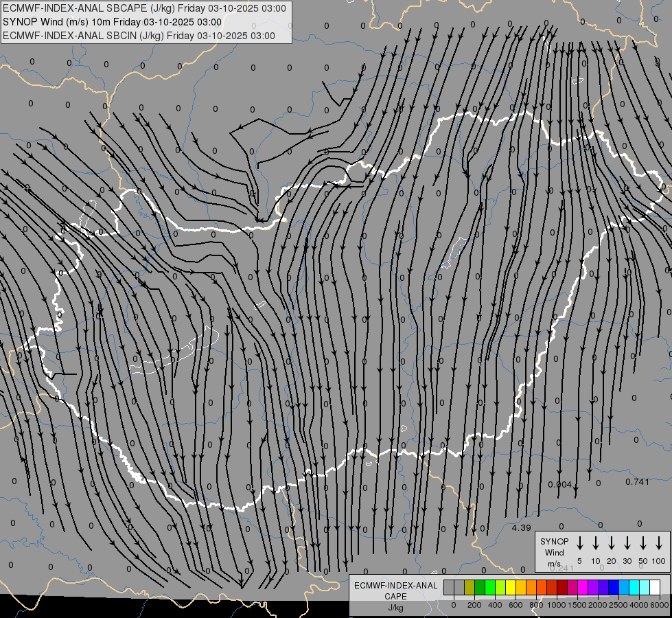Click the bright magenta CAPE swatch
Viewport: 672px width, 618px height.
coord(583,588)
